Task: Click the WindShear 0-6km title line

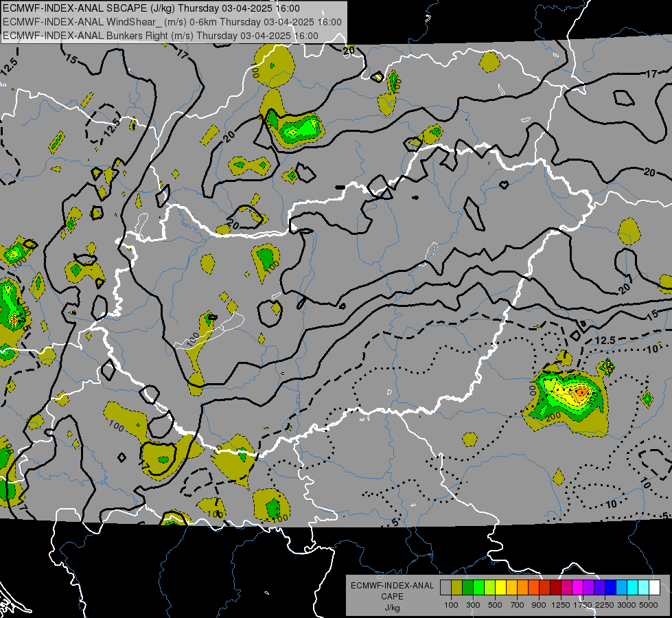Action: pos(172,22)
